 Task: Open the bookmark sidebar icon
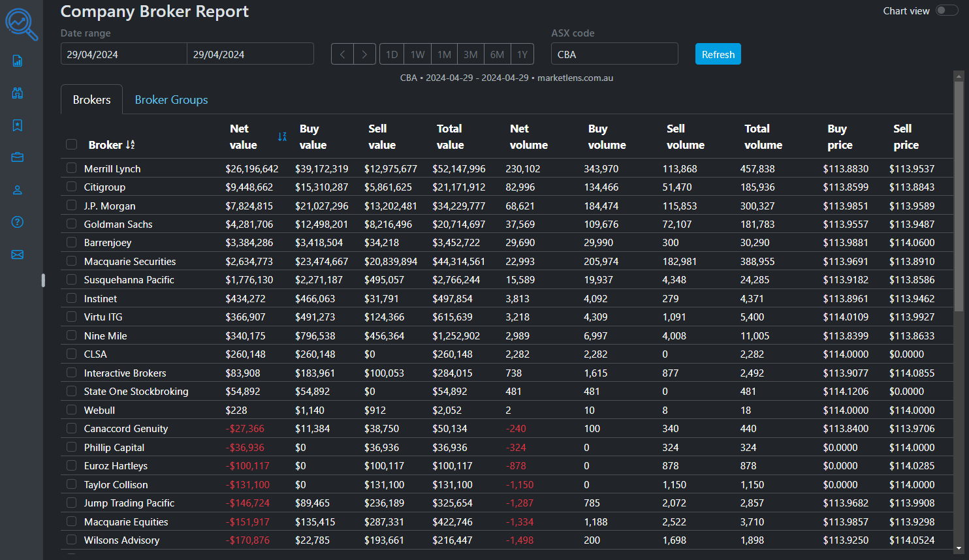click(x=18, y=125)
